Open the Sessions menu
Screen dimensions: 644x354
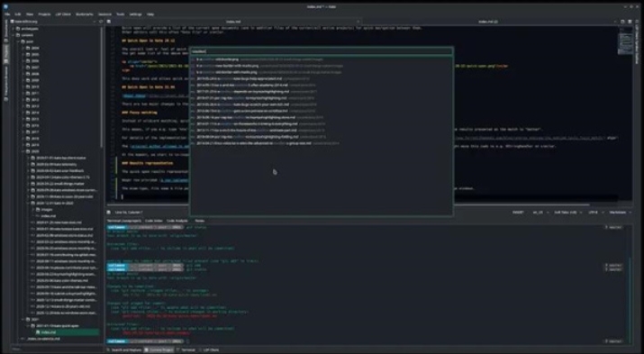104,14
